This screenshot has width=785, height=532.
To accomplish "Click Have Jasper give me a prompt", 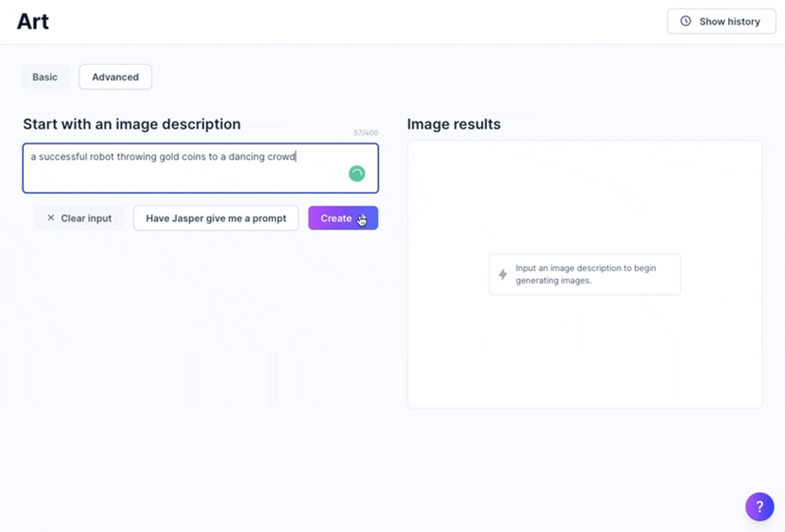I will pyautogui.click(x=216, y=218).
